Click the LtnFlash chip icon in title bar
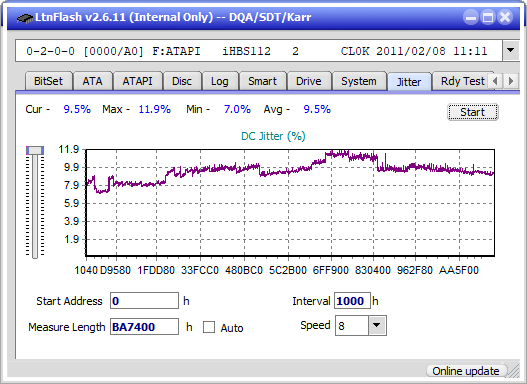Image resolution: width=527 pixels, height=384 pixels. coord(25,17)
